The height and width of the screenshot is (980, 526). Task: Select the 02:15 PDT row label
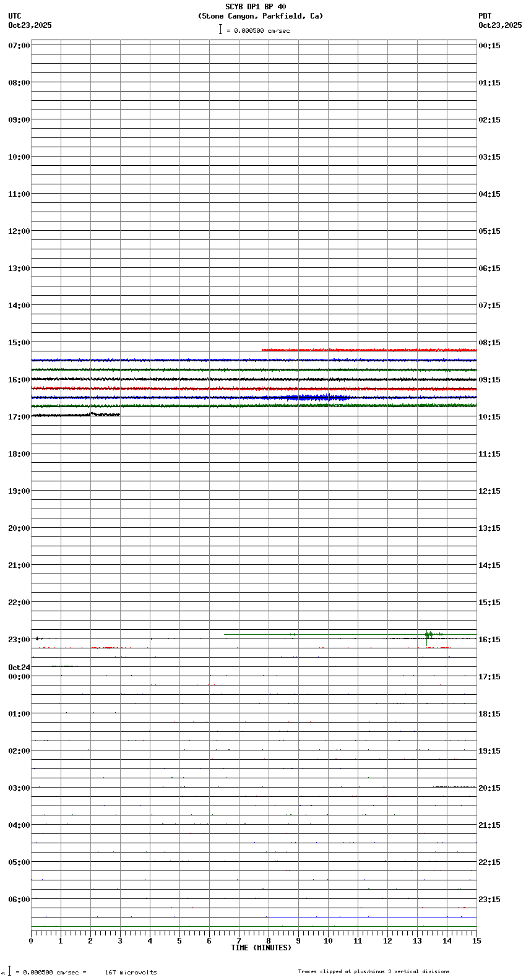point(489,120)
